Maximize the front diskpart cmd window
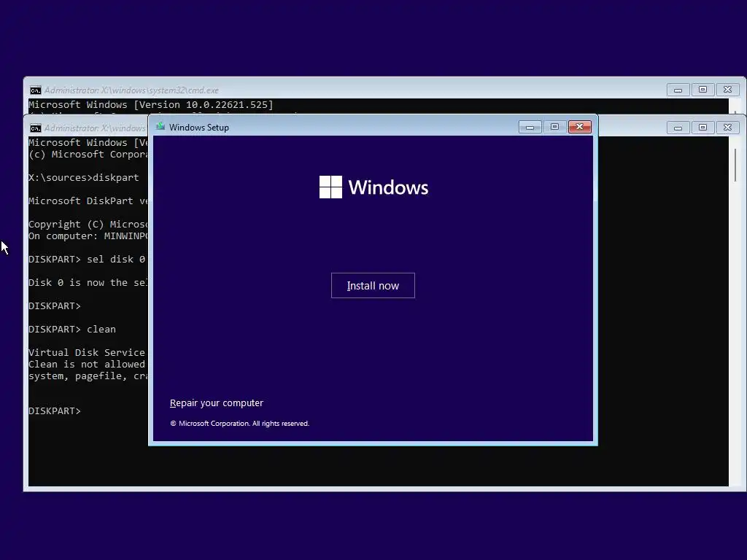The height and width of the screenshot is (560, 747). pyautogui.click(x=703, y=127)
